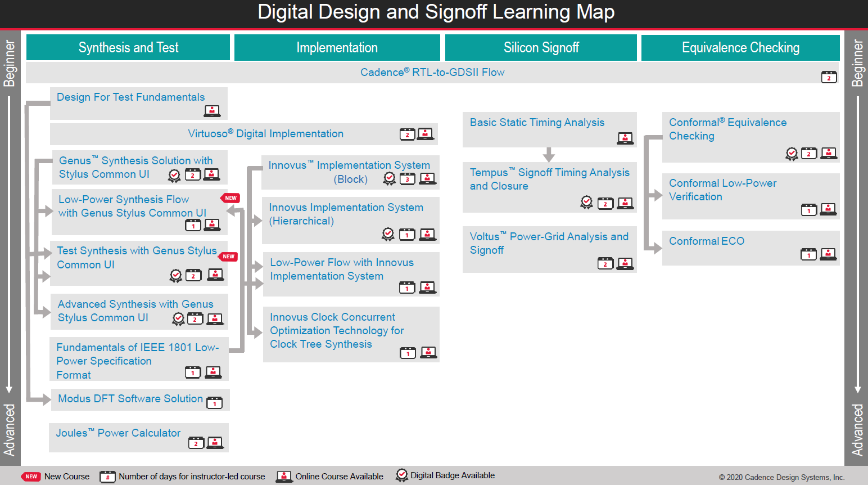Click the Online Course Available legend icon
The width and height of the screenshot is (868, 485).
tap(284, 477)
